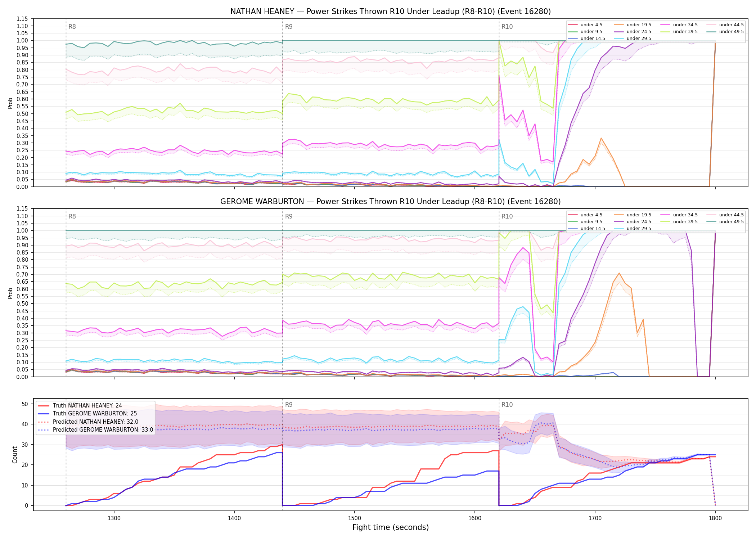The image size is (756, 540).
Task: Click x-axis tick label 1500
Action: [x=355, y=518]
